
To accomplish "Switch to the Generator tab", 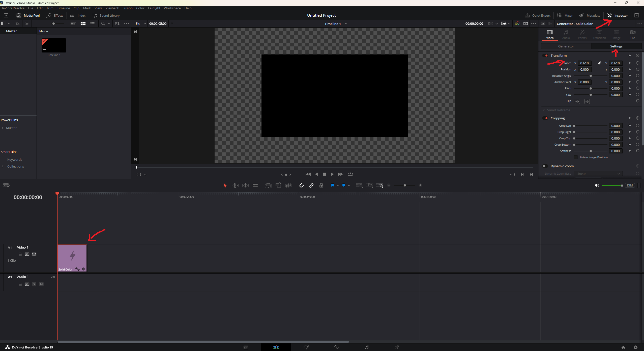I will pos(566,46).
